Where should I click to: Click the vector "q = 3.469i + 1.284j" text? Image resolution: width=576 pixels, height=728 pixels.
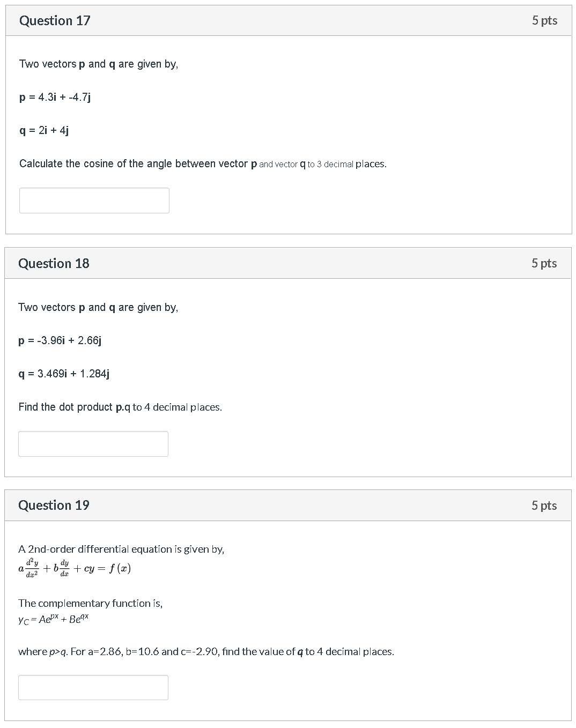click(64, 374)
